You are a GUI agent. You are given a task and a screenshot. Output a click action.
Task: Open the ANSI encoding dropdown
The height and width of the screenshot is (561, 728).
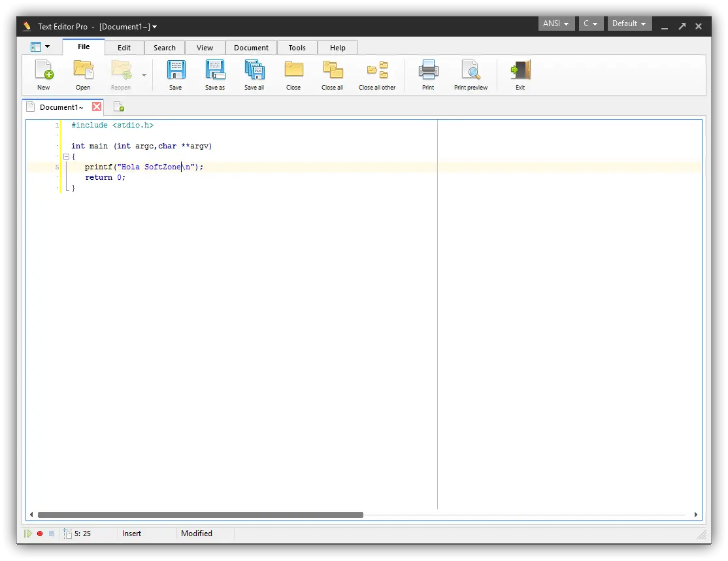[x=555, y=24]
